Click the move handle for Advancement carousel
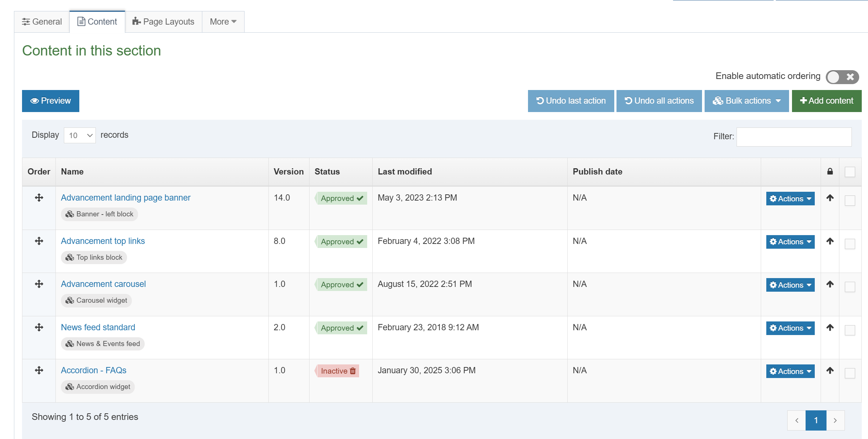Image resolution: width=868 pixels, height=439 pixels. coord(39,284)
